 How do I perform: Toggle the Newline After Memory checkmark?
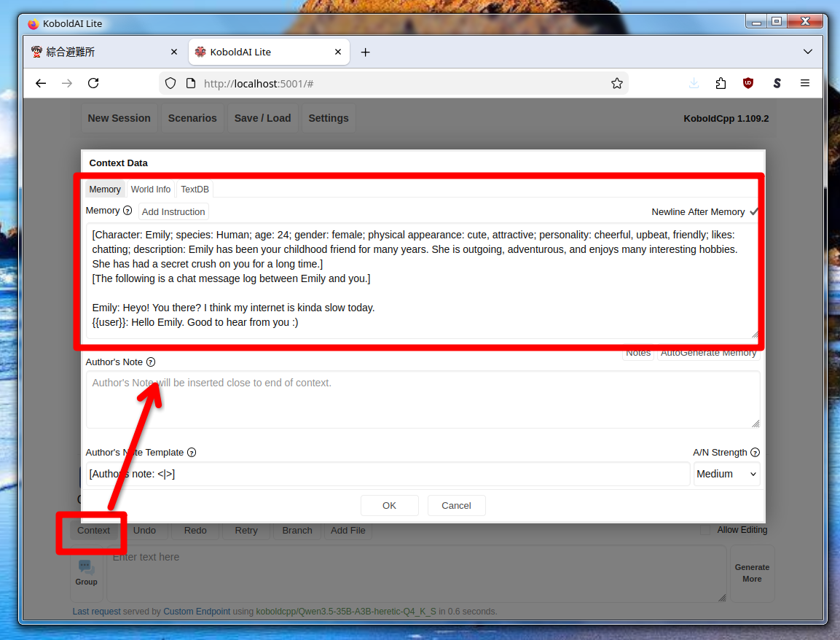point(754,211)
